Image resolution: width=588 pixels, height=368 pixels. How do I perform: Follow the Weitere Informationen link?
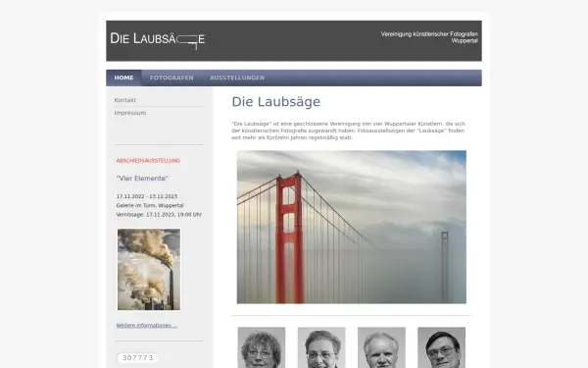point(147,326)
